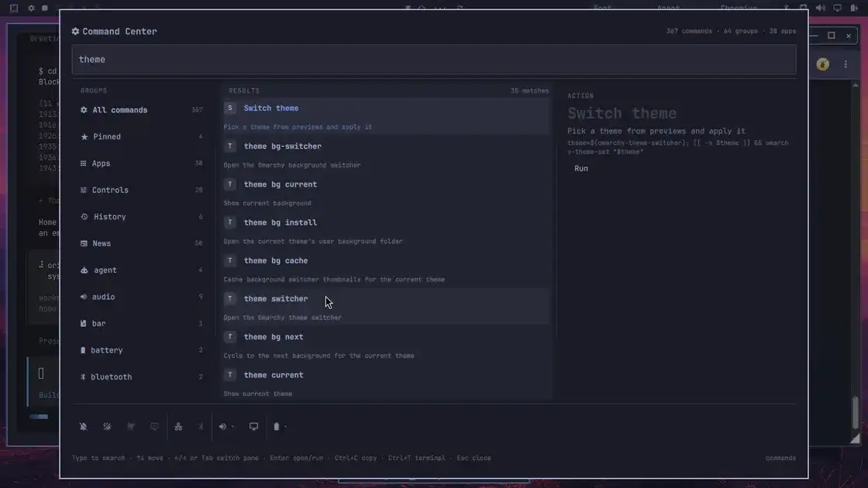868x488 pixels.
Task: Open the battery group in sidebar
Action: tap(142, 350)
